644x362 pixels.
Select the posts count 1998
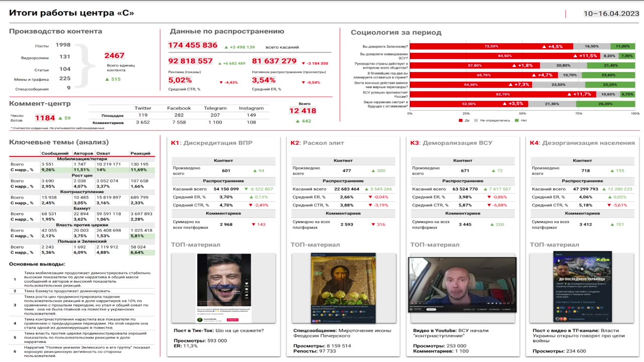63,45
